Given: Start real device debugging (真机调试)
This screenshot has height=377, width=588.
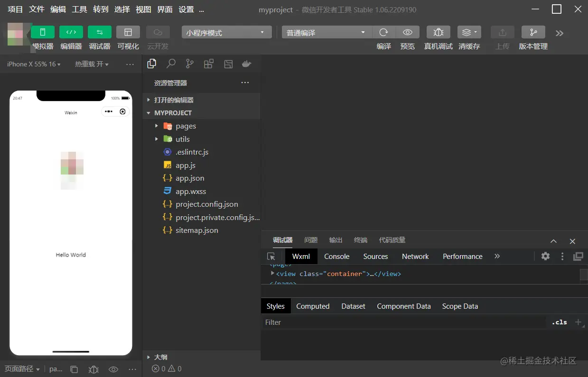Looking at the screenshot, I should tap(438, 32).
